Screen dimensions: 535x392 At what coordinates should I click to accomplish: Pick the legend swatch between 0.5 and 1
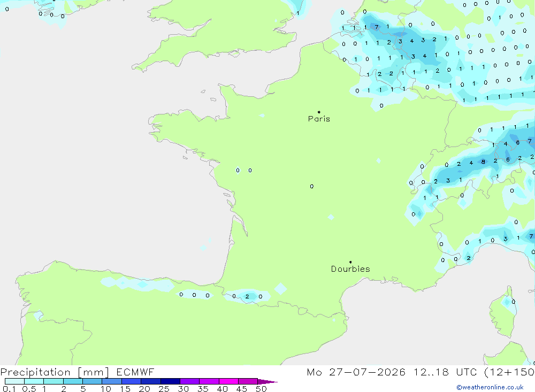coord(34,381)
